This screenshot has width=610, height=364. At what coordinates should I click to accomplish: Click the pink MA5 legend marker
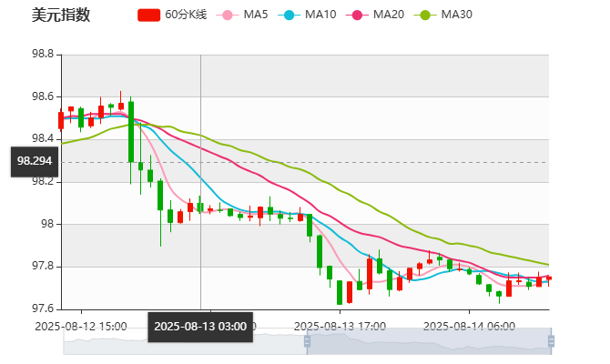(228, 15)
